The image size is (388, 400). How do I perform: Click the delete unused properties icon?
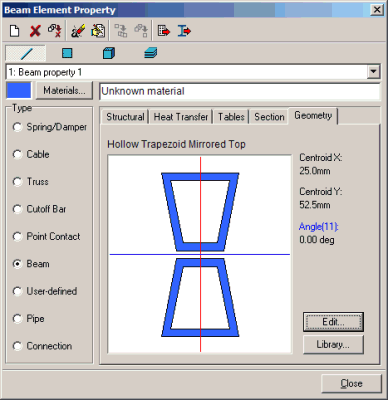55,31
